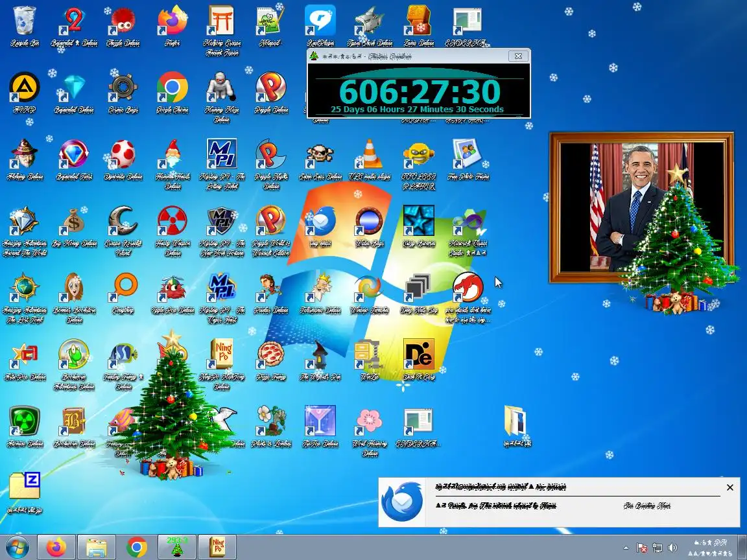
Task: Open Windows Explorer from the taskbar
Action: pyautogui.click(x=97, y=547)
